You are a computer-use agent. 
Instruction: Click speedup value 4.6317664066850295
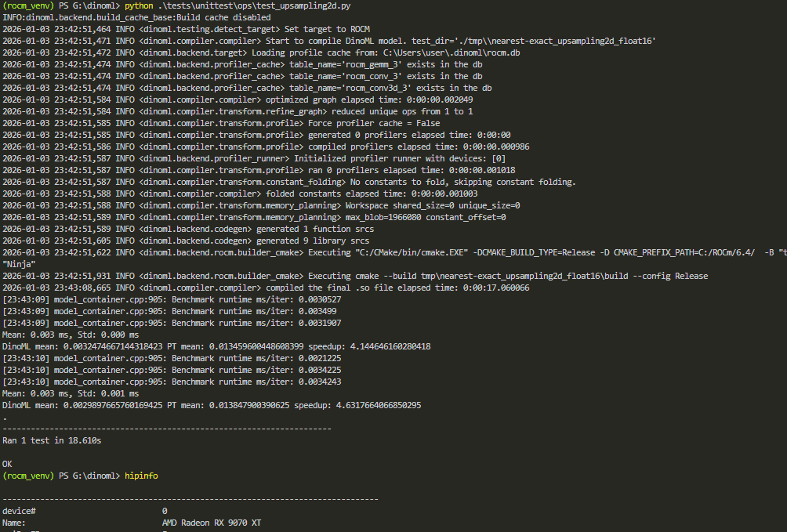(379, 406)
